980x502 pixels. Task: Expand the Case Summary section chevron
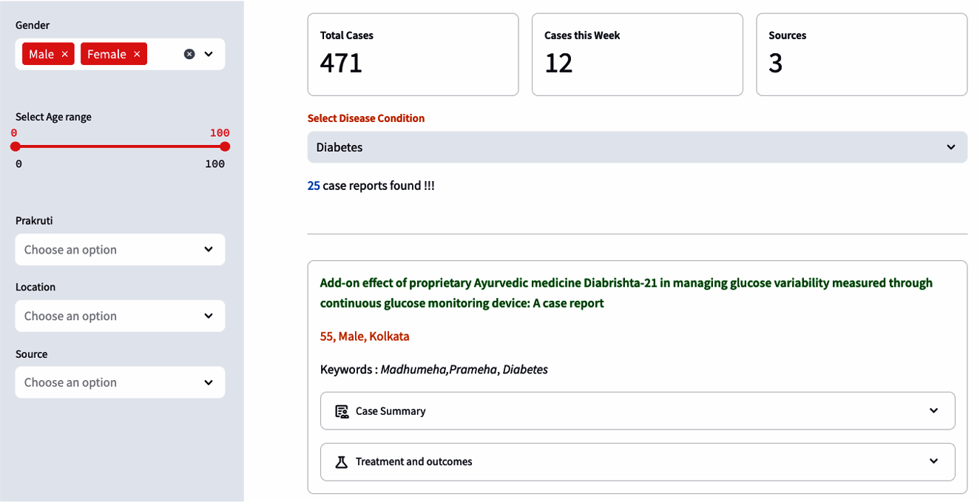[x=933, y=411]
